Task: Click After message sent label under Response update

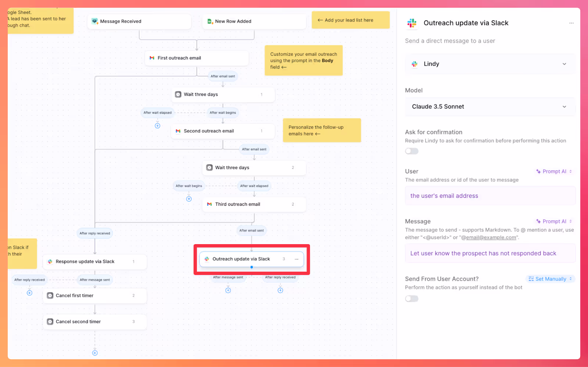Action: coord(95,280)
